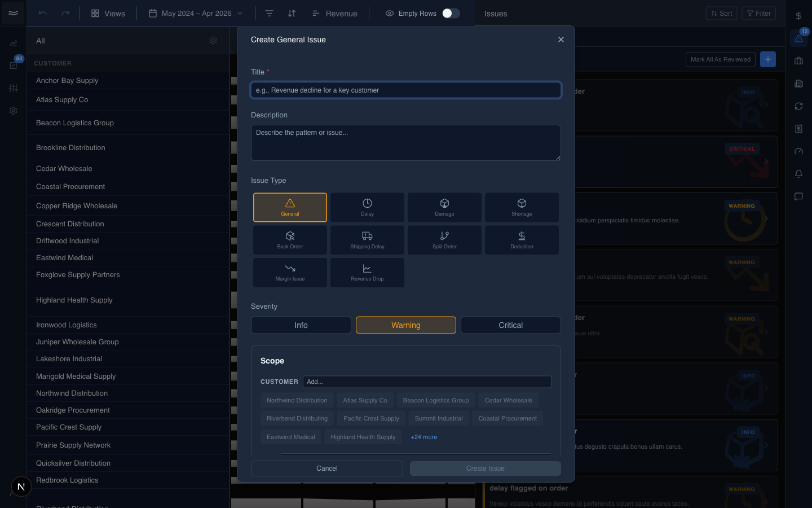Add Summit Industrial customer chip

pos(439,418)
